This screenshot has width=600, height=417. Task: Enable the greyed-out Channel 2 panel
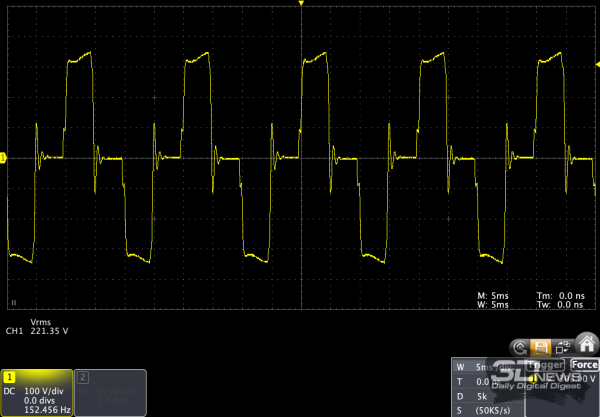point(110,392)
